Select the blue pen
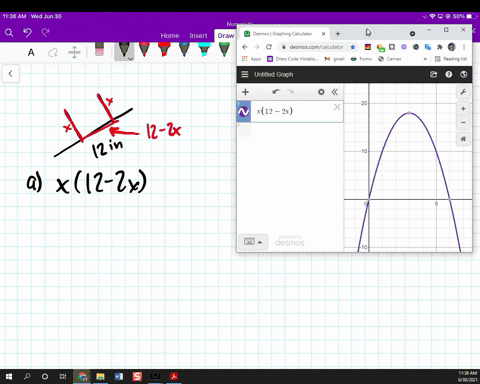 (184, 49)
